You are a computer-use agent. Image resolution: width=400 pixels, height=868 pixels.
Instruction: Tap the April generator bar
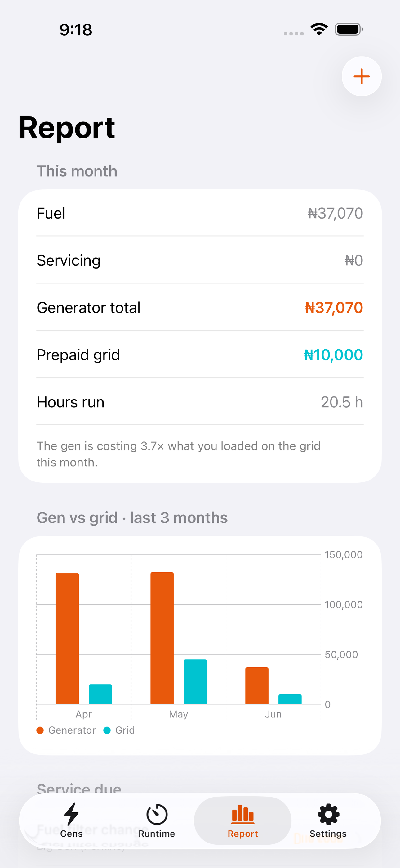click(67, 639)
